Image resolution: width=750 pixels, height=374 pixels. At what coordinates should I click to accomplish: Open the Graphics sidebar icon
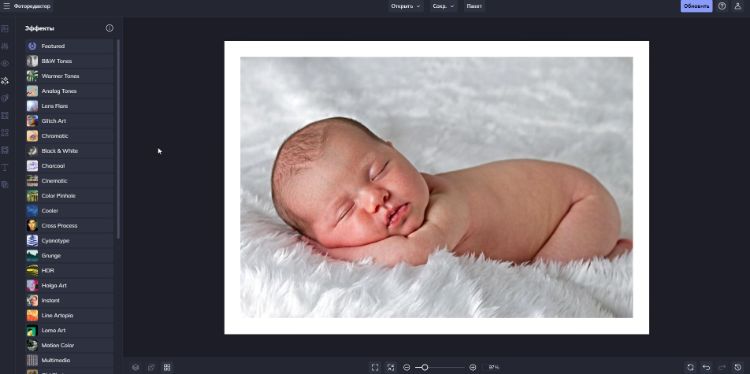pos(5,132)
